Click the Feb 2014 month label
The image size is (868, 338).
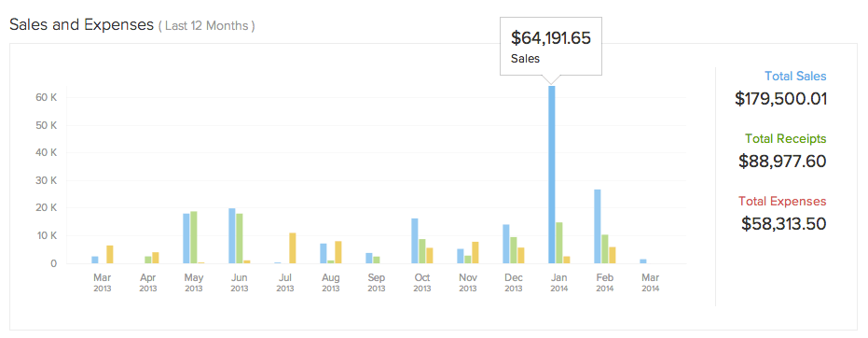(x=604, y=282)
